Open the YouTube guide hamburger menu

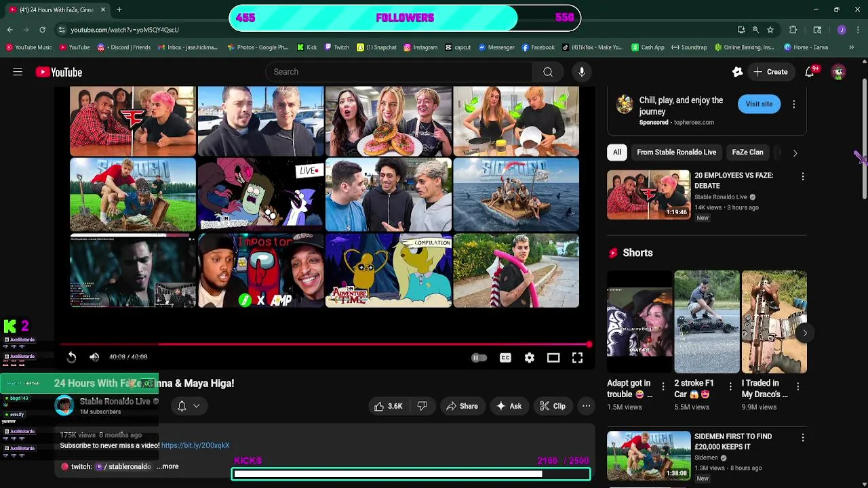pyautogui.click(x=18, y=72)
